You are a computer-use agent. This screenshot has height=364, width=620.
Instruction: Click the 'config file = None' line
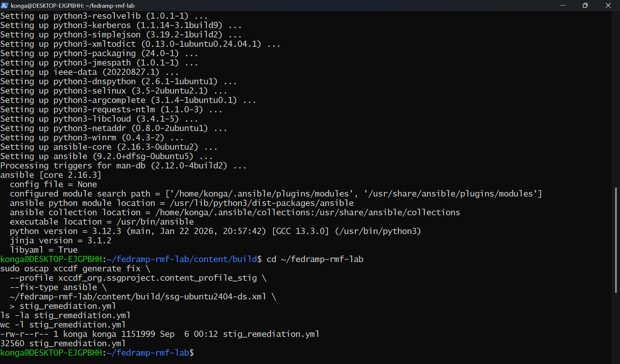pos(53,184)
